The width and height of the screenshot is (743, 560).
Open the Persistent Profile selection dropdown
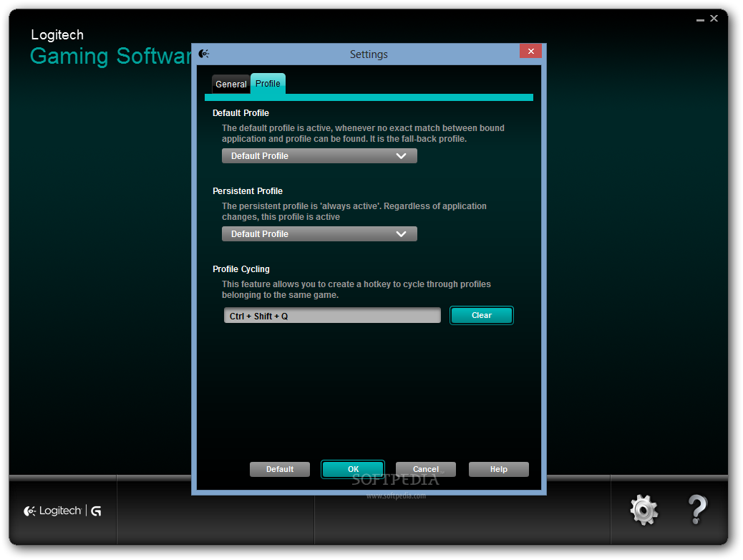coord(319,233)
